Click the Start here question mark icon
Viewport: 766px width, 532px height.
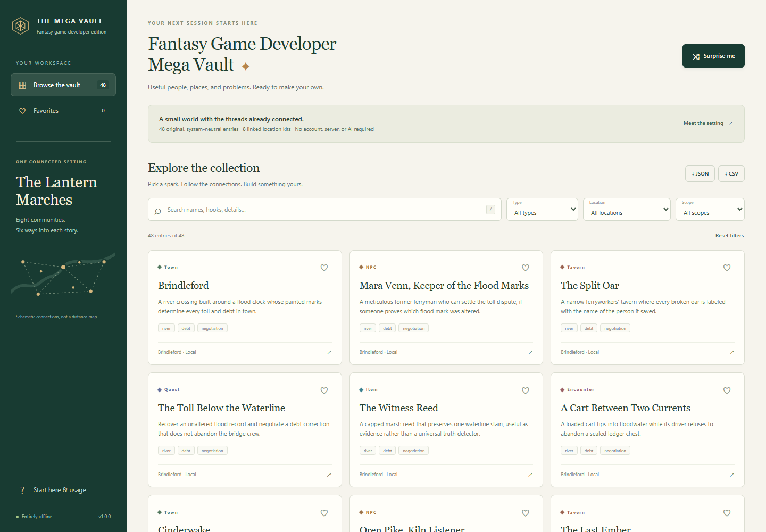22,490
